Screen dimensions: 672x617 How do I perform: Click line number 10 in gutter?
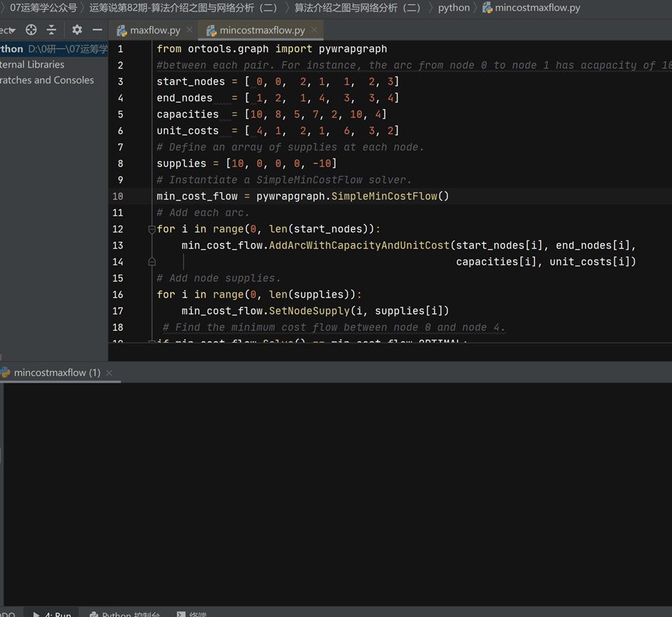pyautogui.click(x=118, y=196)
